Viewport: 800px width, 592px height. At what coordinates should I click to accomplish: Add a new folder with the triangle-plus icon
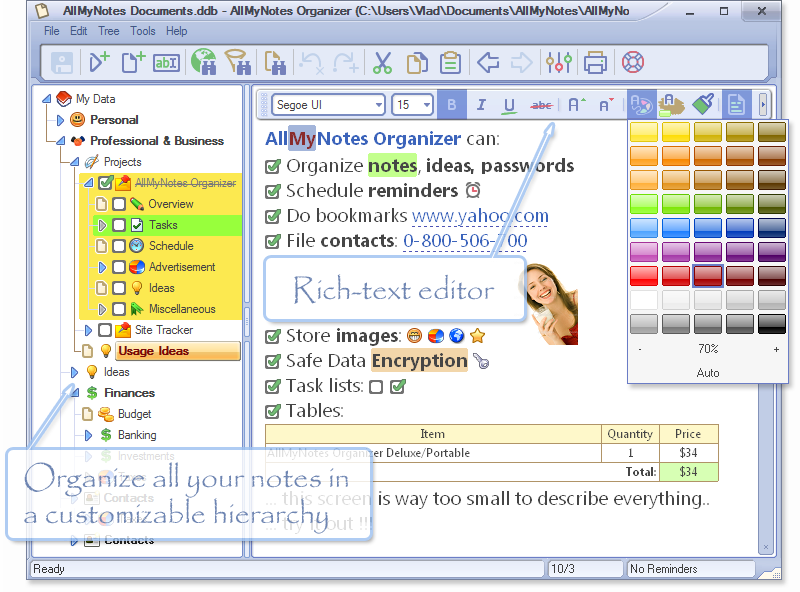pos(99,62)
